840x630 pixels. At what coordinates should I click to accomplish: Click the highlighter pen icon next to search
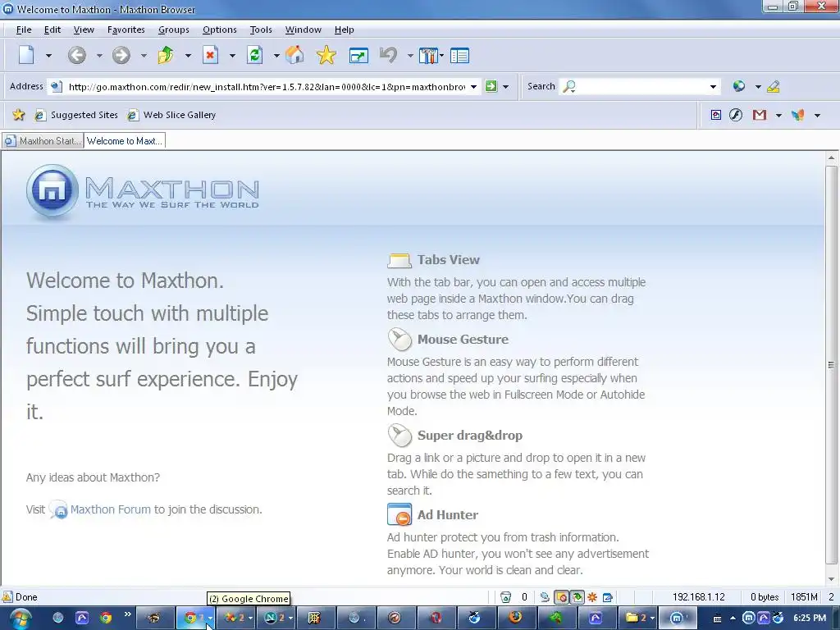click(773, 86)
